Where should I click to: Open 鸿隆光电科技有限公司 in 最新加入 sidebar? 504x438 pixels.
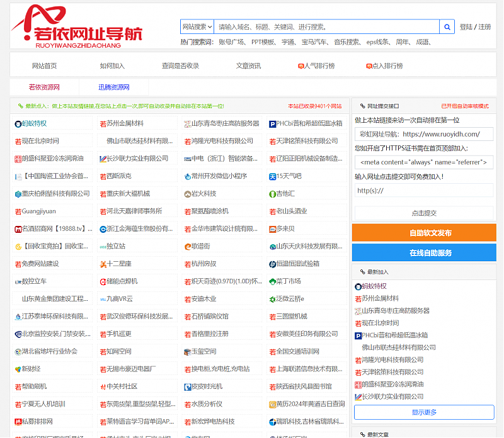click(392, 359)
